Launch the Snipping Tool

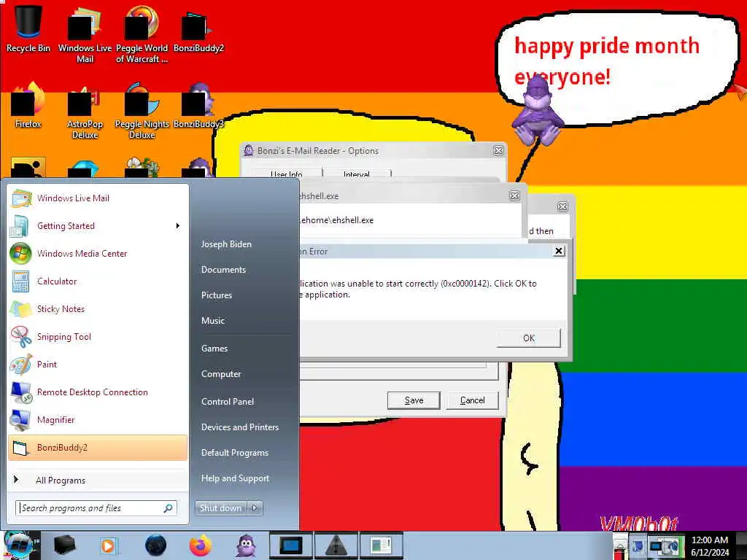pyautogui.click(x=98, y=337)
